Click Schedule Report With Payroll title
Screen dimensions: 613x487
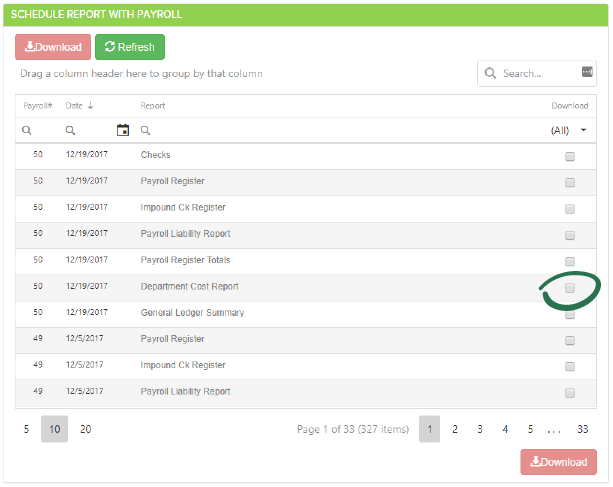click(96, 14)
